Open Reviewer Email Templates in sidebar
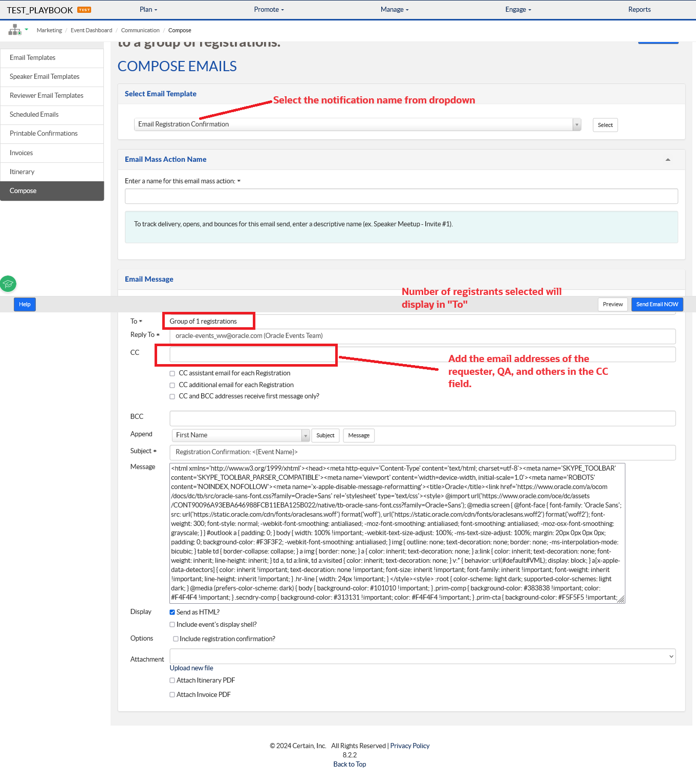The width and height of the screenshot is (696, 784). (52, 96)
